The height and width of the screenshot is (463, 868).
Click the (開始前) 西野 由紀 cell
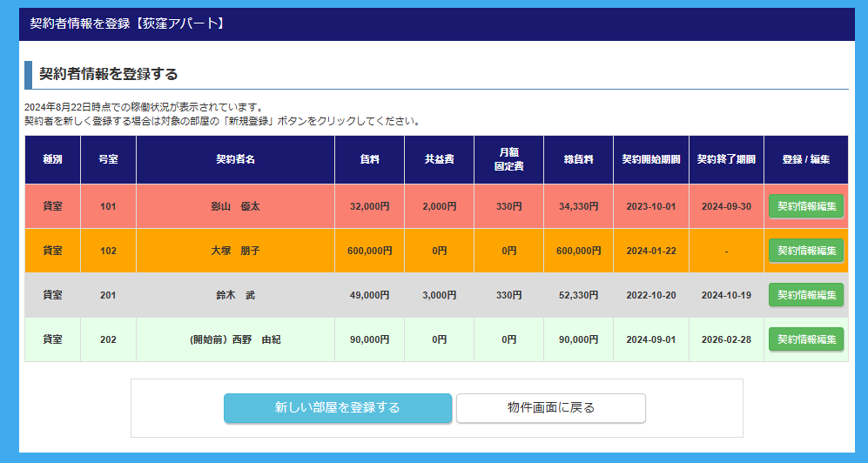tap(235, 339)
